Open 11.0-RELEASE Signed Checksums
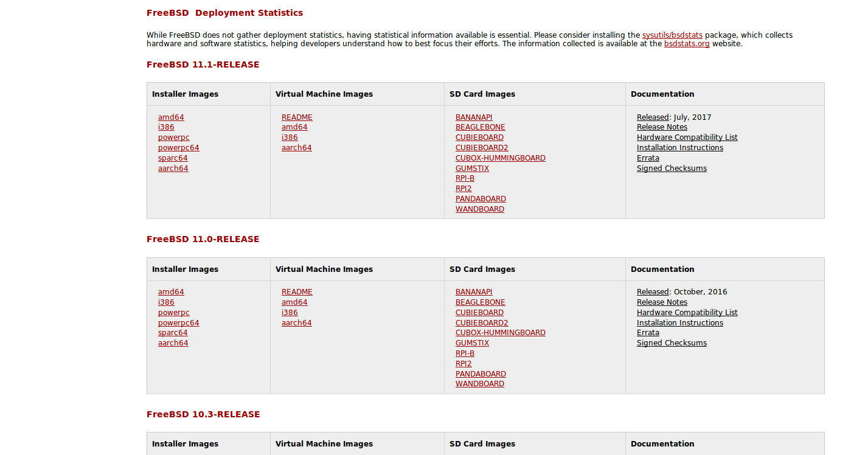Screen dimensions: 868x455 pos(672,343)
